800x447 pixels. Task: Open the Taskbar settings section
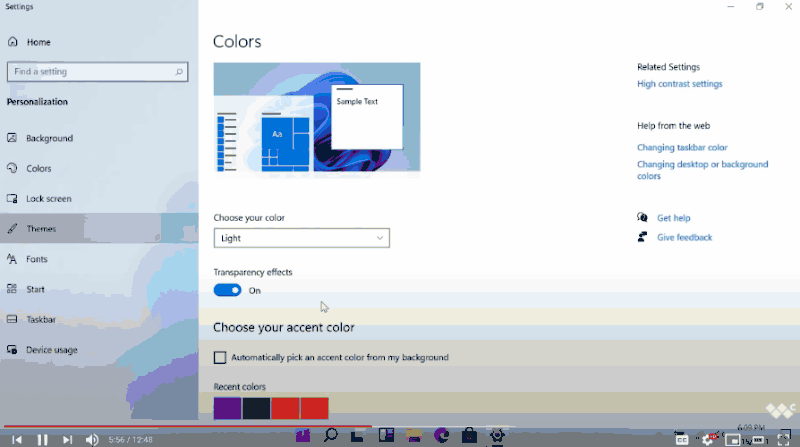pyautogui.click(x=32, y=319)
